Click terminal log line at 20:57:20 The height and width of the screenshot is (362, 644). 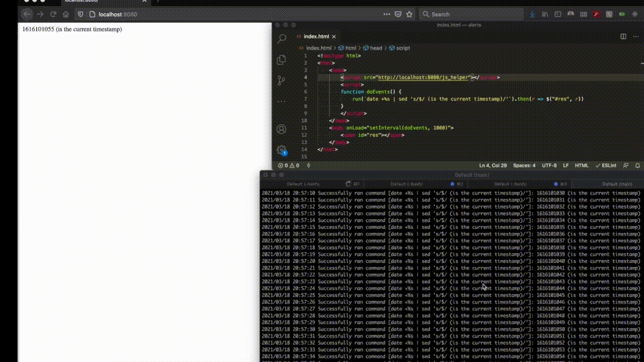point(451,261)
